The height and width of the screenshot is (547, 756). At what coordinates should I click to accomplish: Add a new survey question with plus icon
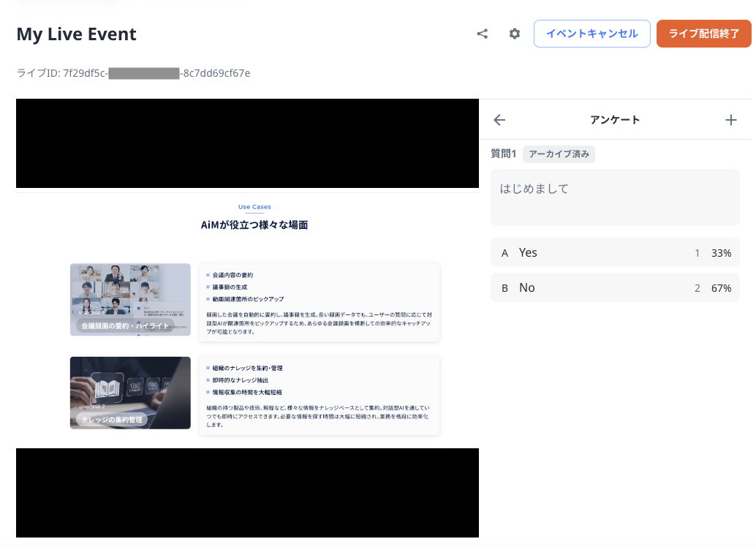pyautogui.click(x=730, y=120)
